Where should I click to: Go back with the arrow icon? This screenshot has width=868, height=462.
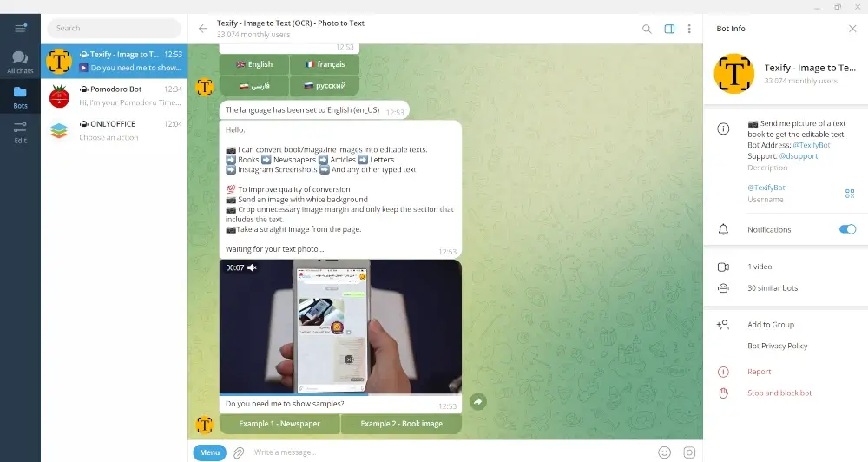pos(203,29)
